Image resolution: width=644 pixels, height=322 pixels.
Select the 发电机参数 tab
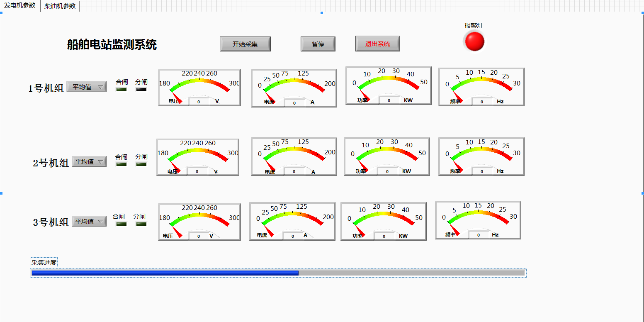click(x=20, y=5)
